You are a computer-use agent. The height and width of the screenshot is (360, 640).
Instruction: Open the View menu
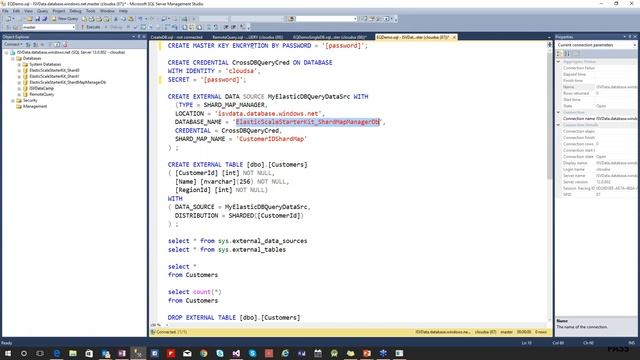click(x=28, y=11)
